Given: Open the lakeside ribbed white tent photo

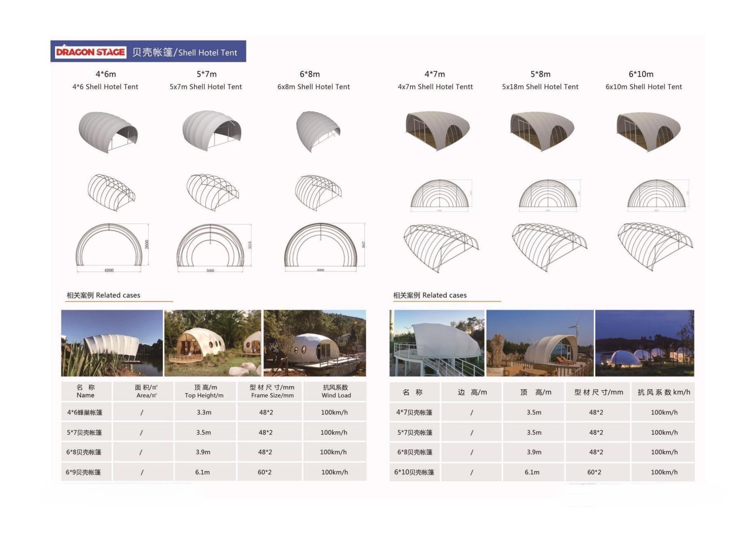Looking at the screenshot, I should pyautogui.click(x=112, y=343).
